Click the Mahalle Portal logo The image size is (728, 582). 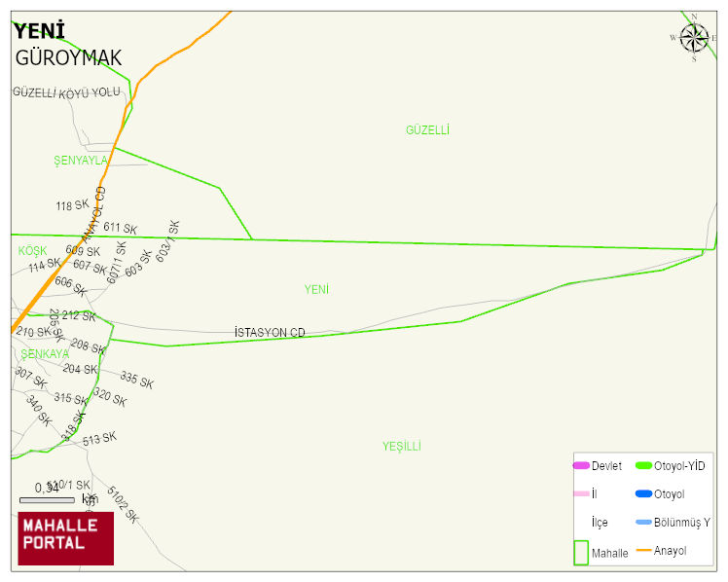66,538
